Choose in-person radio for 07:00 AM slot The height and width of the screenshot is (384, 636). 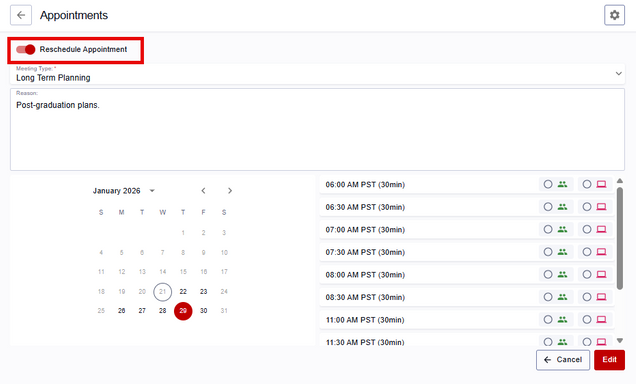548,230
